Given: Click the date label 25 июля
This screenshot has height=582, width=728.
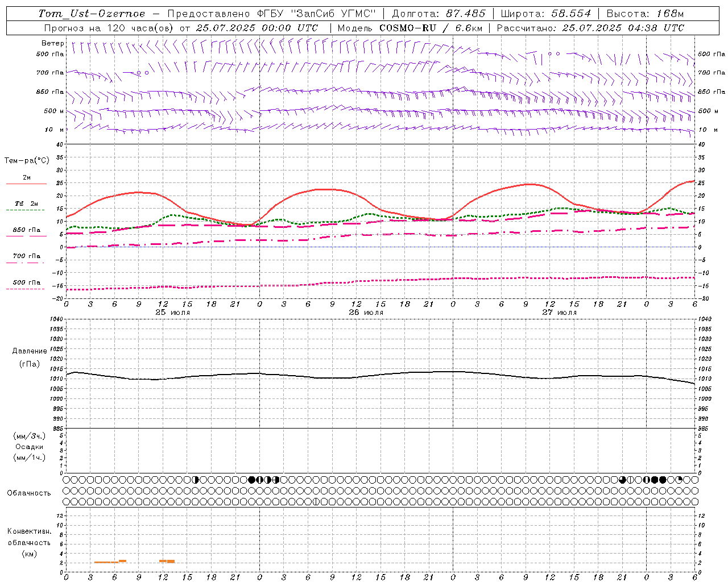Looking at the screenshot, I should [x=173, y=313].
